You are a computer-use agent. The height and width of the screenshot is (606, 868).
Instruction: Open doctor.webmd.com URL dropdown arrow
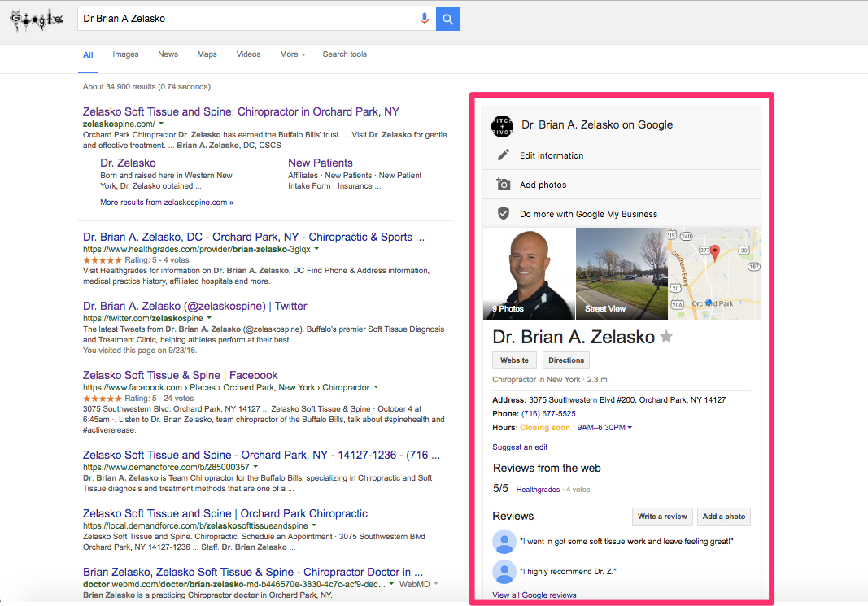point(391,584)
